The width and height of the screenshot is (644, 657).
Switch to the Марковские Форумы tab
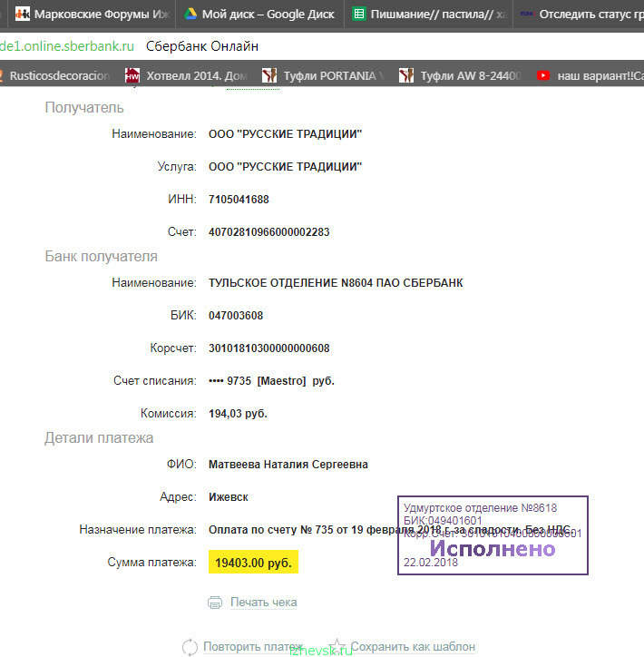point(92,15)
